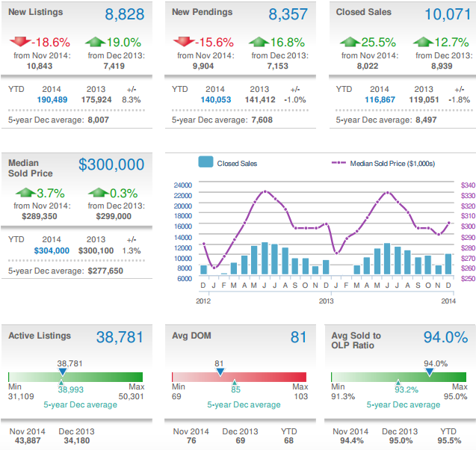Screen dimensions: 476x450
Task: Click the 2013 year label under the chart
Action: click(x=326, y=301)
